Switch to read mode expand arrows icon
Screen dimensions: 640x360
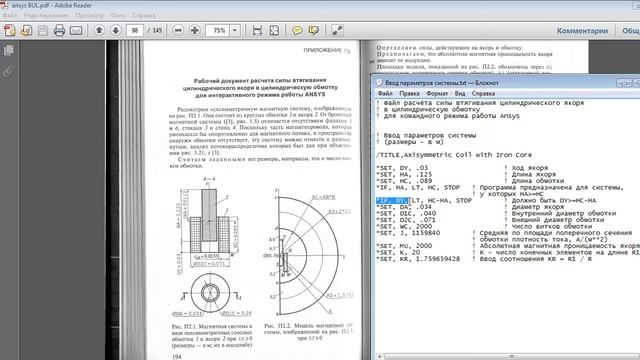pyautogui.click(x=337, y=31)
